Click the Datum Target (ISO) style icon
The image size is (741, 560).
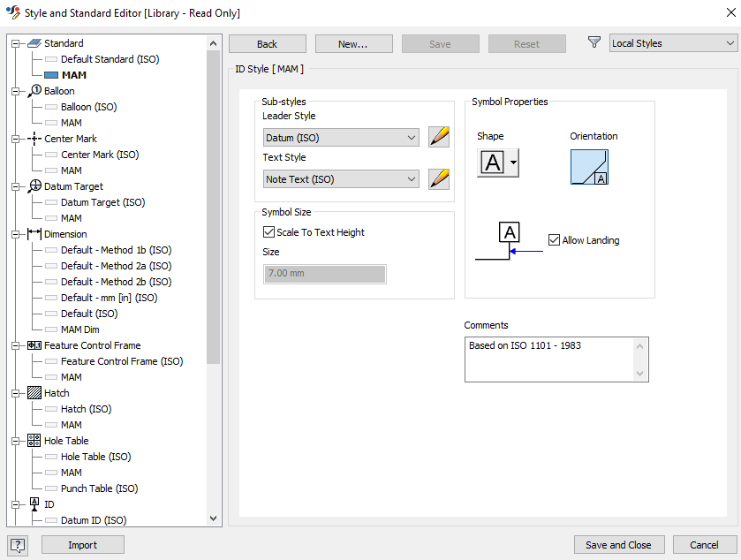coord(51,203)
